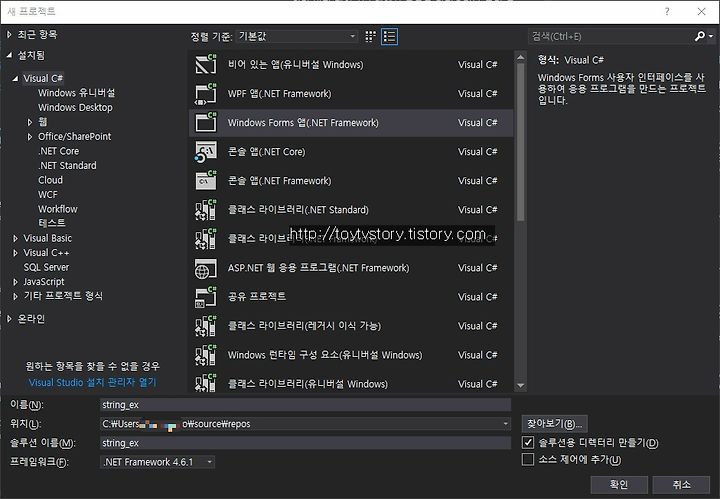Open Visual Studio installer link
Viewport: 720px width, 499px height.
93,382
